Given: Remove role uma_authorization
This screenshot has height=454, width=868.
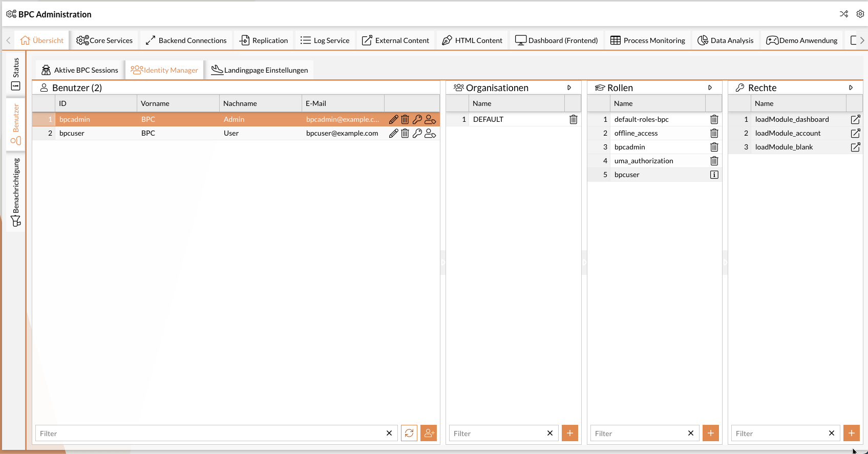Looking at the screenshot, I should 714,161.
